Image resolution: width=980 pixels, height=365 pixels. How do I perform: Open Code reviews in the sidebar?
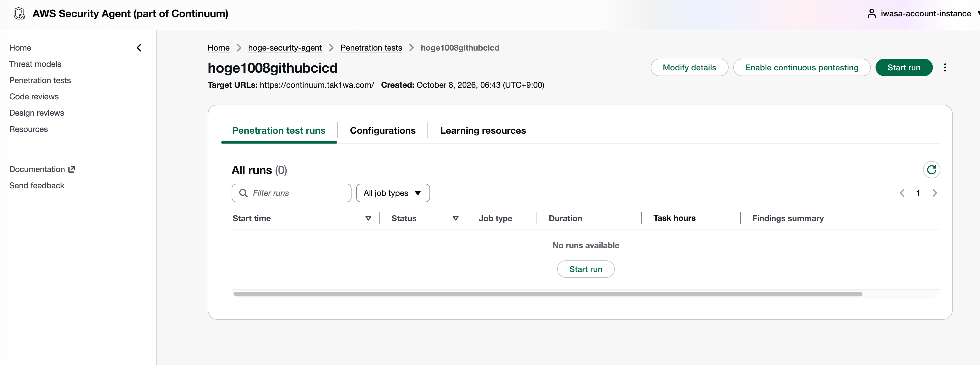point(34,97)
